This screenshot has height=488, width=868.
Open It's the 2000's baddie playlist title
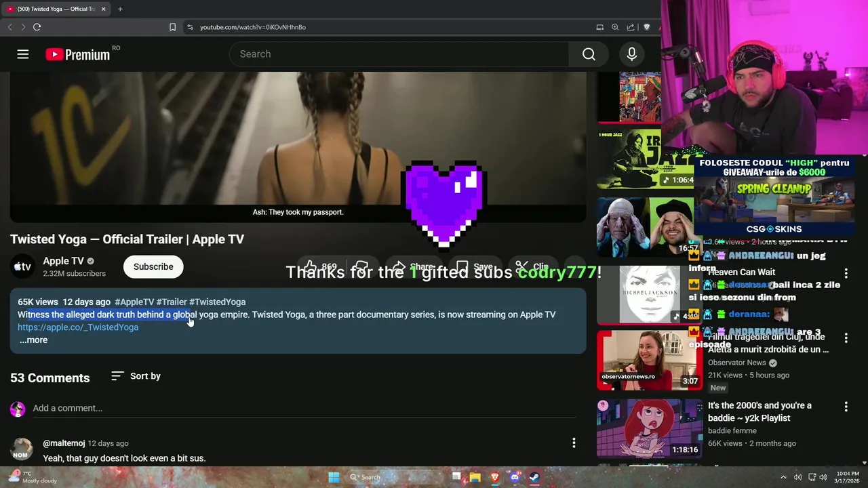pyautogui.click(x=759, y=411)
